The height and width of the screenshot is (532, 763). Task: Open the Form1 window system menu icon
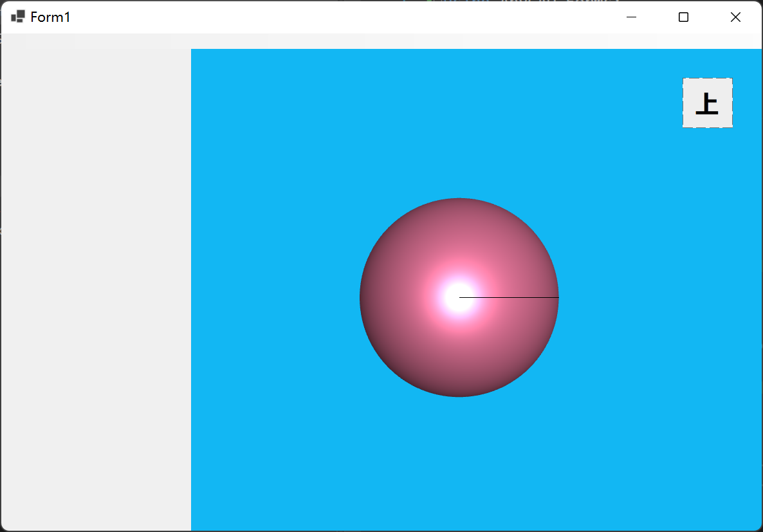18,17
